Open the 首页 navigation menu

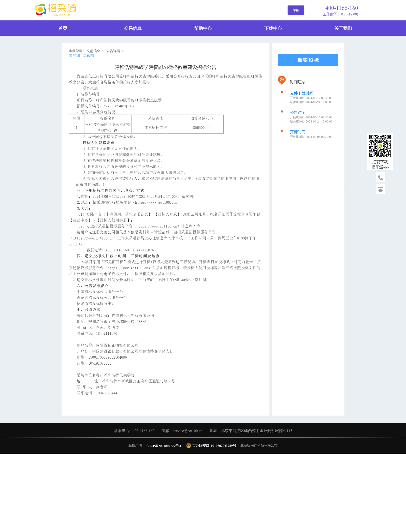(63, 28)
